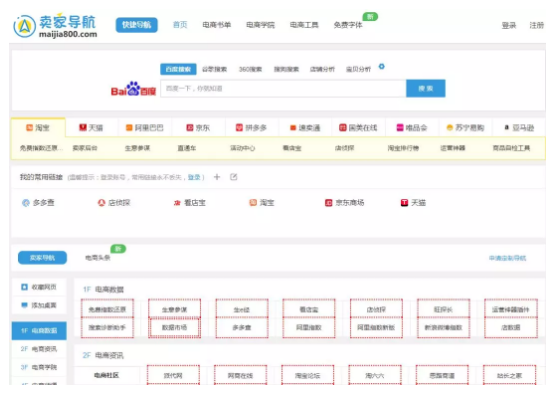
Task: Switch to 谷歌搜索 search tab
Action: [x=214, y=69]
